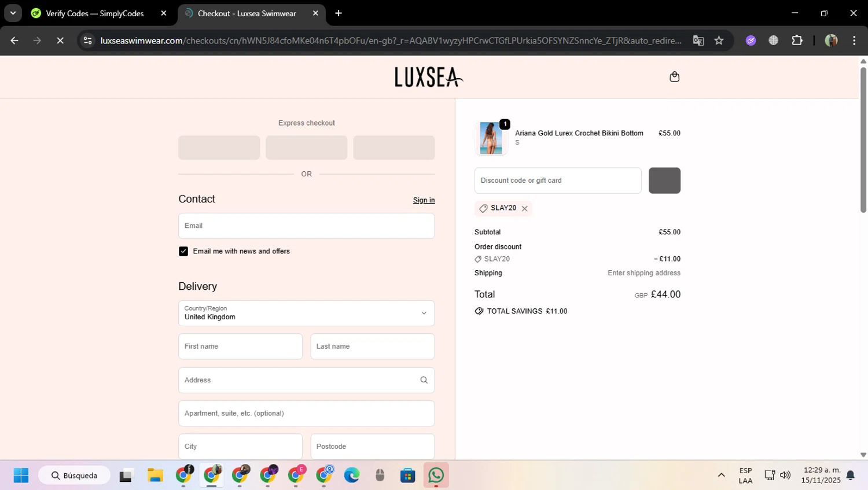This screenshot has width=868, height=490.
Task: Click the Enter shipping address text
Action: pos(644,273)
